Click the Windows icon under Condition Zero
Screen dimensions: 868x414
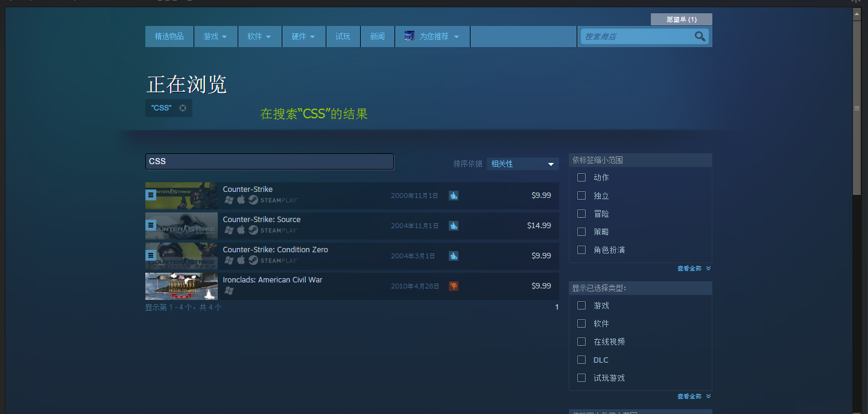(x=229, y=260)
